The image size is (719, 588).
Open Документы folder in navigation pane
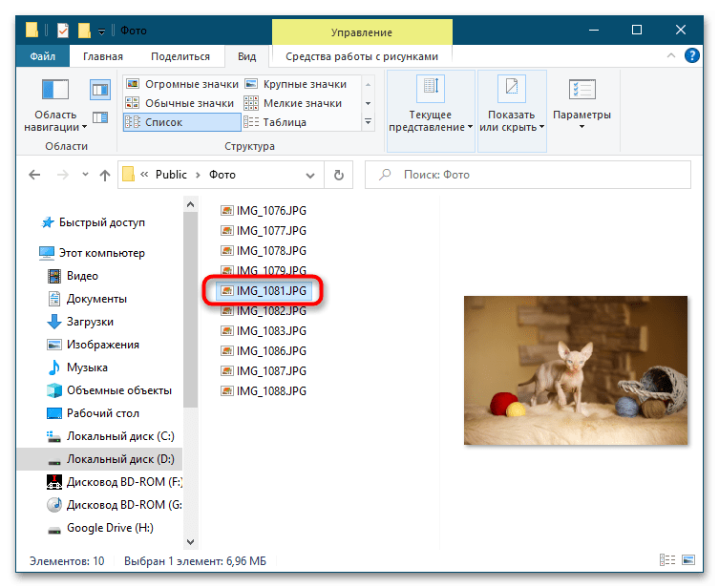[x=88, y=299]
